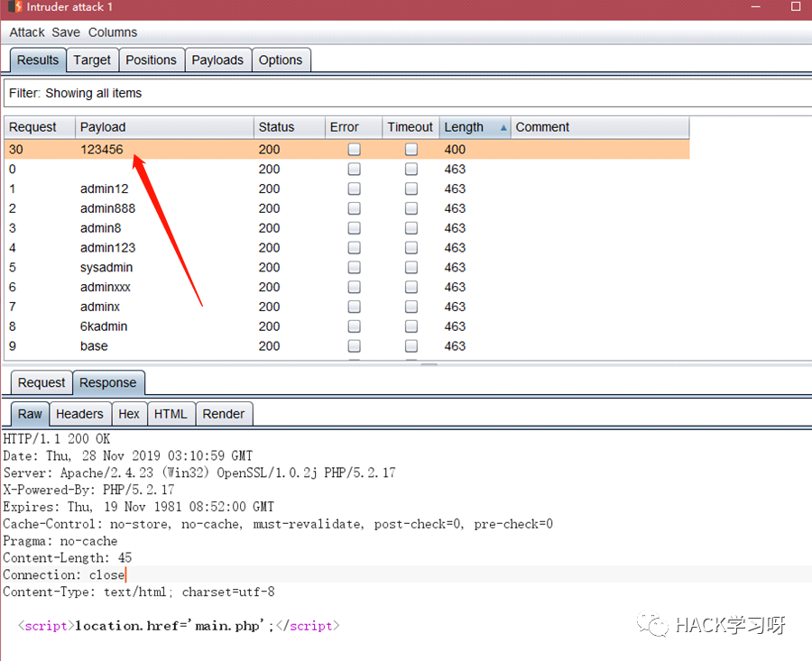Select the admin888 payload row
Screen dimensions: 812x661
pos(347,208)
